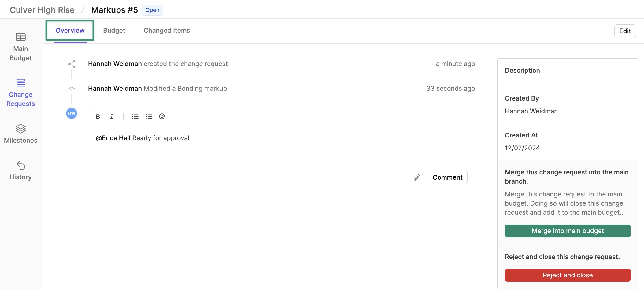Open the Culver High Rise breadcrumb link

pyautogui.click(x=42, y=10)
